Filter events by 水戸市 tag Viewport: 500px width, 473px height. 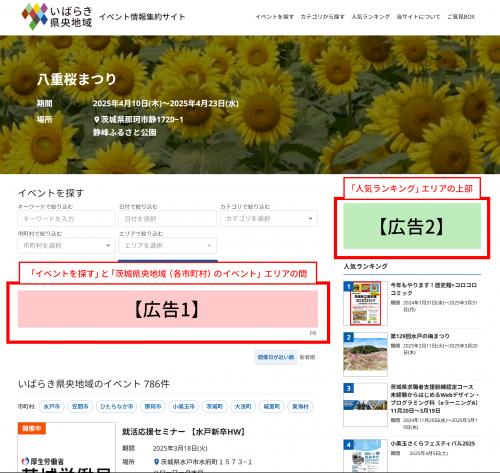click(x=52, y=407)
